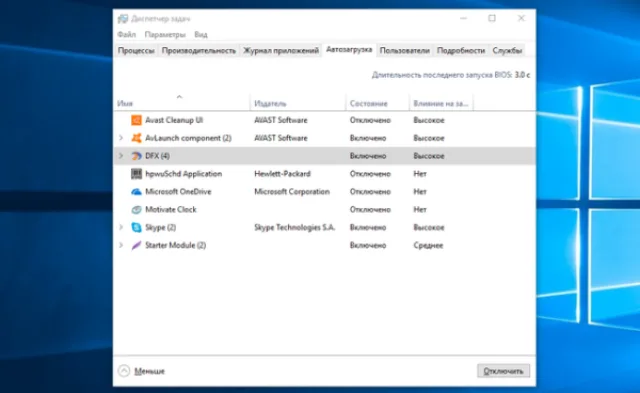
Task: Click the Avast Cleanup UI icon
Action: (x=136, y=120)
